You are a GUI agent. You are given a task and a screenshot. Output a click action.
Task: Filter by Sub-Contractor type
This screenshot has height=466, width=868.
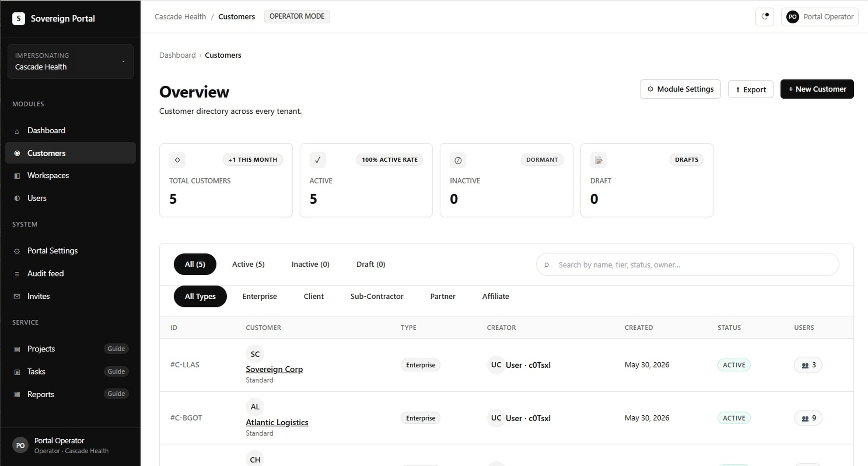(x=377, y=296)
